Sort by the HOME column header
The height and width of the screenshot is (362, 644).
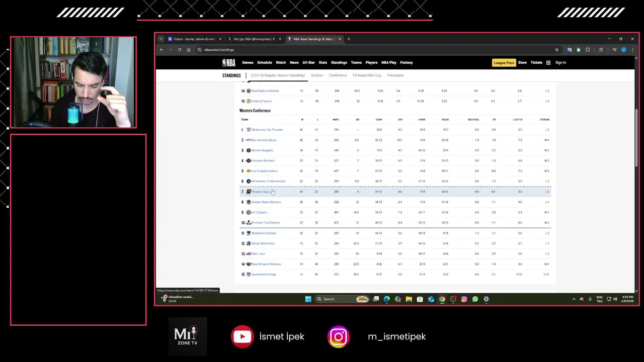click(x=422, y=120)
